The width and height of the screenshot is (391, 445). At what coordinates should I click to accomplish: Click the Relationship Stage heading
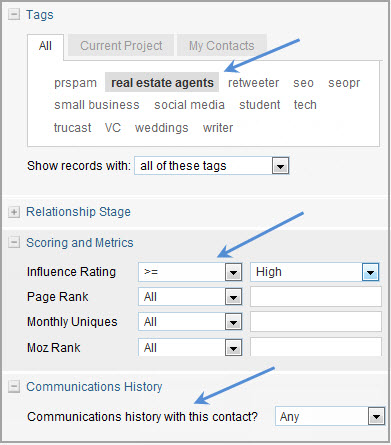point(78,212)
